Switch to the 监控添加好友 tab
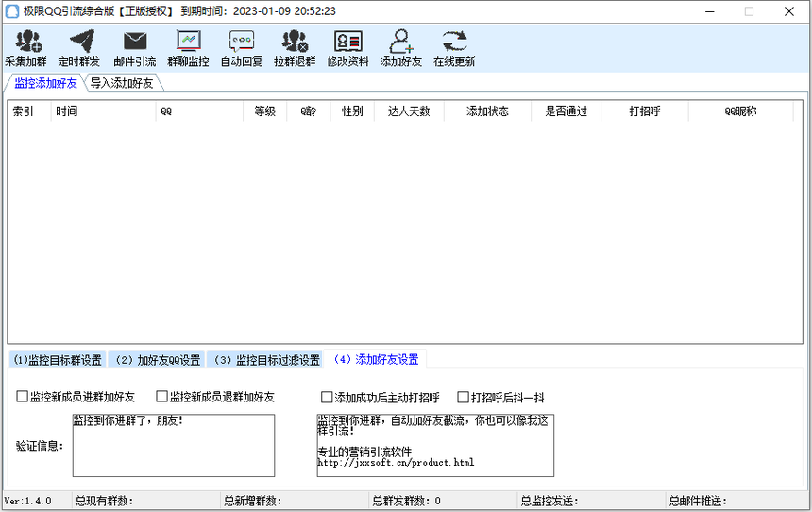The width and height of the screenshot is (812, 512). 45,83
